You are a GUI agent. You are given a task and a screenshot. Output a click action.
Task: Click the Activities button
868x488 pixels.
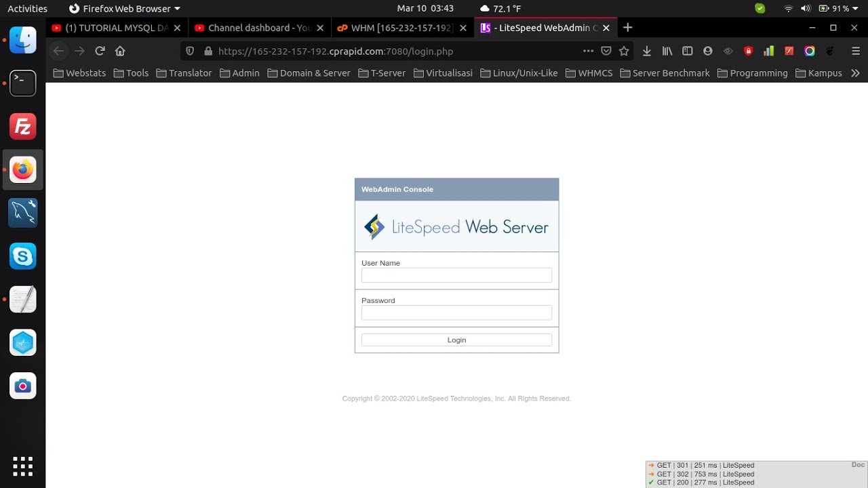tap(28, 9)
